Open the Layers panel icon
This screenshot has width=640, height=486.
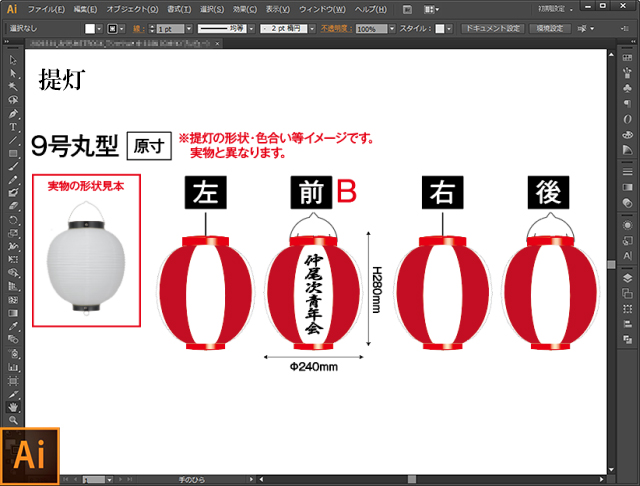(627, 278)
